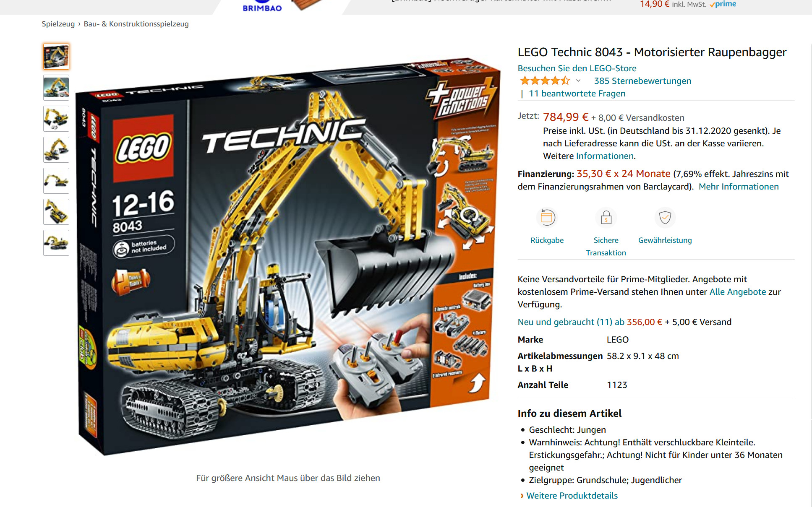Image resolution: width=812 pixels, height=507 pixels.
Task: Open 385 Sternebewertungen reviews link
Action: [x=642, y=81]
